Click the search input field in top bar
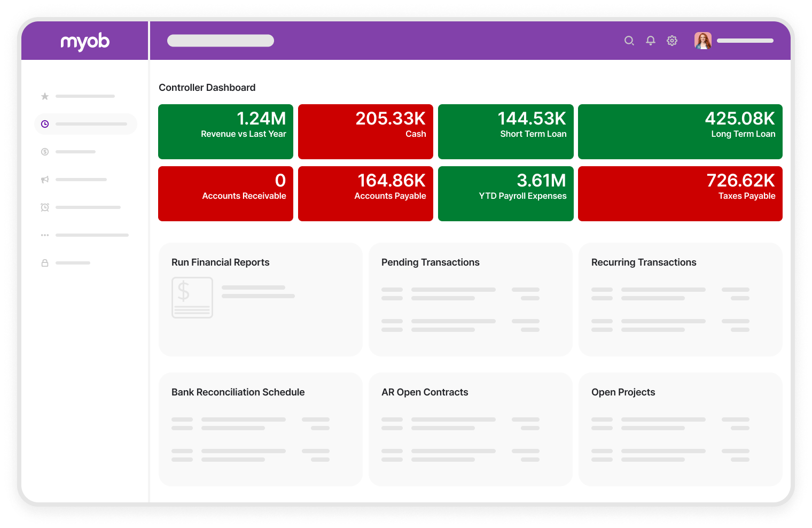Screen dimensions: 812x528 pos(221,41)
